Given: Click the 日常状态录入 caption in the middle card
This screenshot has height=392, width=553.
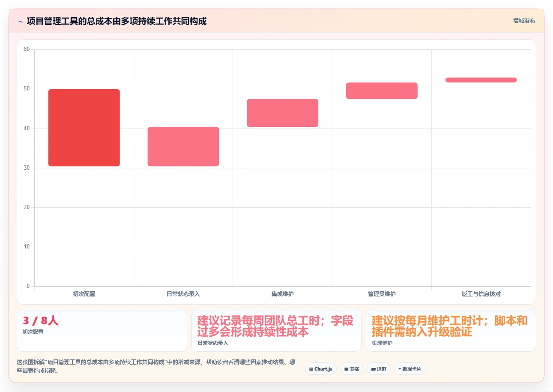Looking at the screenshot, I should point(213,343).
